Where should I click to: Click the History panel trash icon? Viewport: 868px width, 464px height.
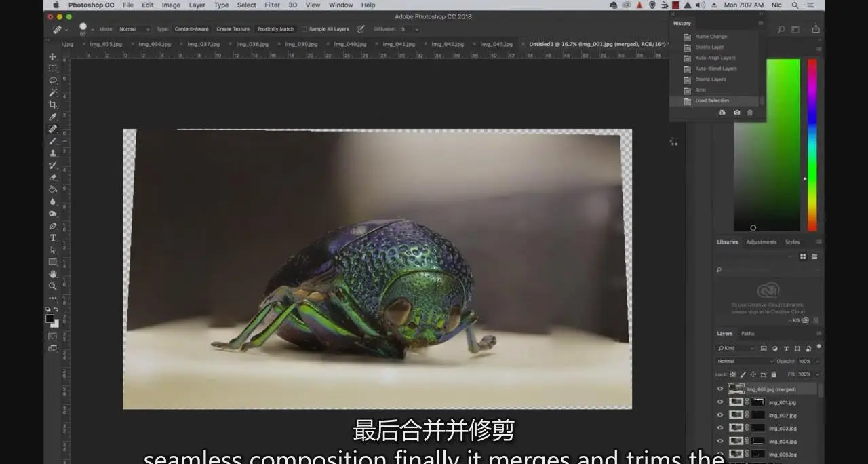pyautogui.click(x=750, y=113)
